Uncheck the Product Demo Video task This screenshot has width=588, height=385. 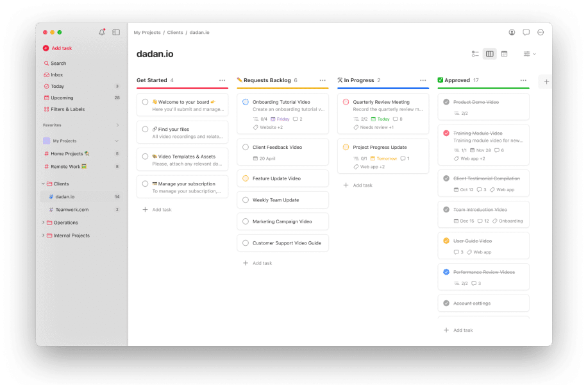point(446,102)
